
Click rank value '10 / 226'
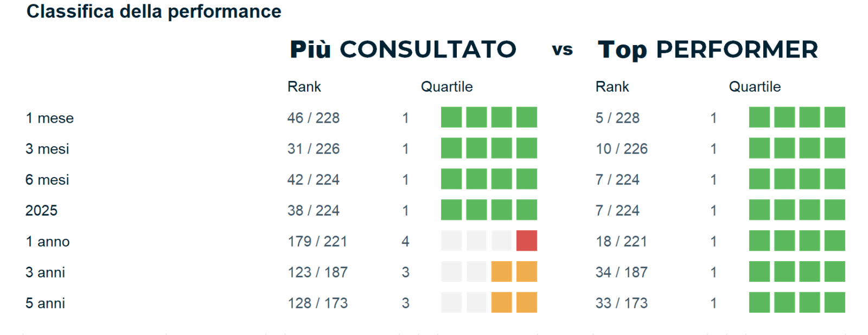622,149
